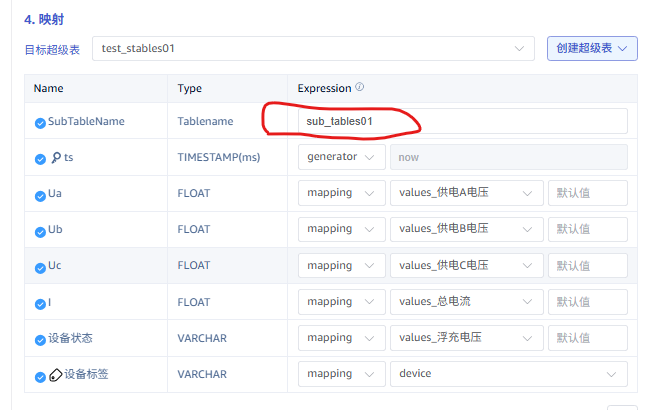
Task: Click the blue check icon beside Ub
Action: point(40,230)
